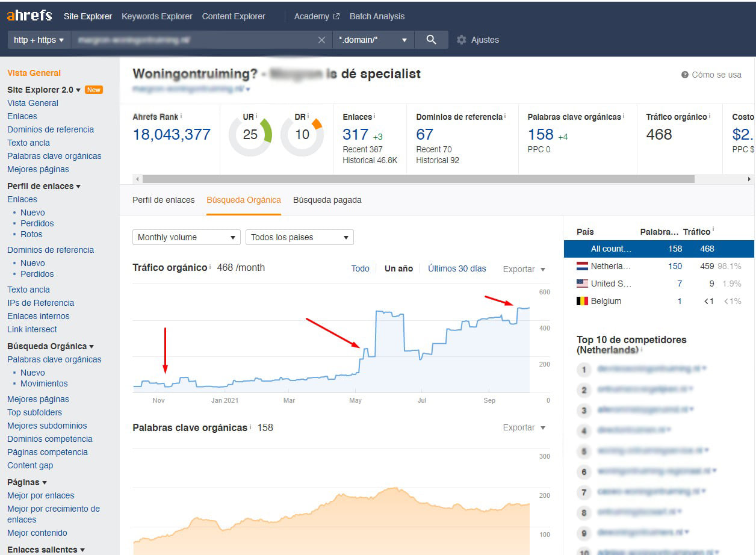Click info icon next to Ahrefs Rank
The image size is (756, 555).
coord(181,116)
